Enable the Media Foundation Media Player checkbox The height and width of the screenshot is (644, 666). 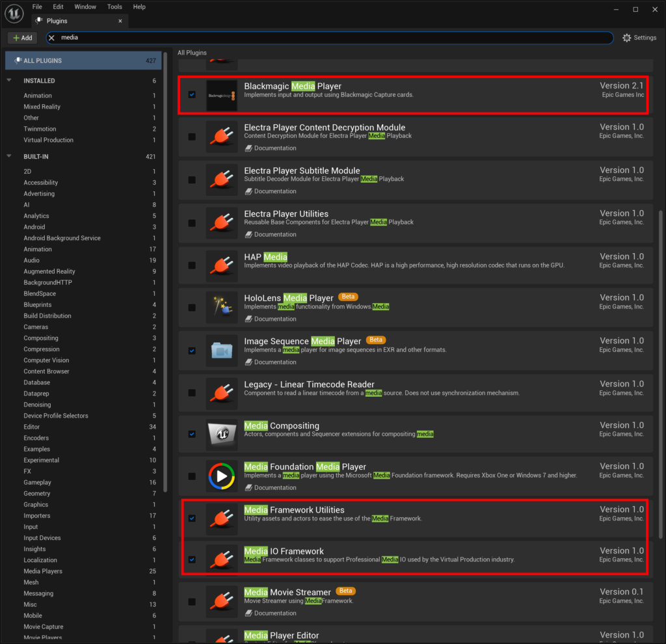[x=192, y=476]
